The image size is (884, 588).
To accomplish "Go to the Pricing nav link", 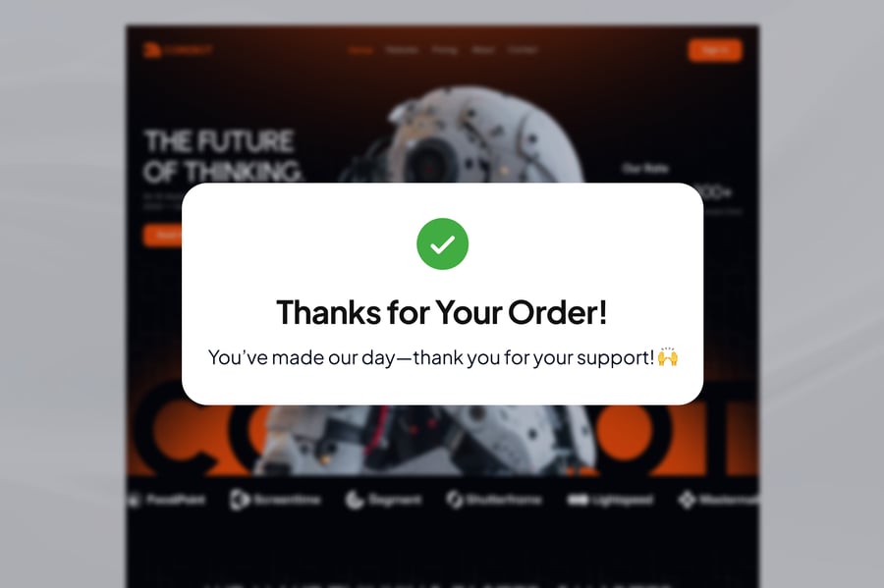I will click(445, 50).
